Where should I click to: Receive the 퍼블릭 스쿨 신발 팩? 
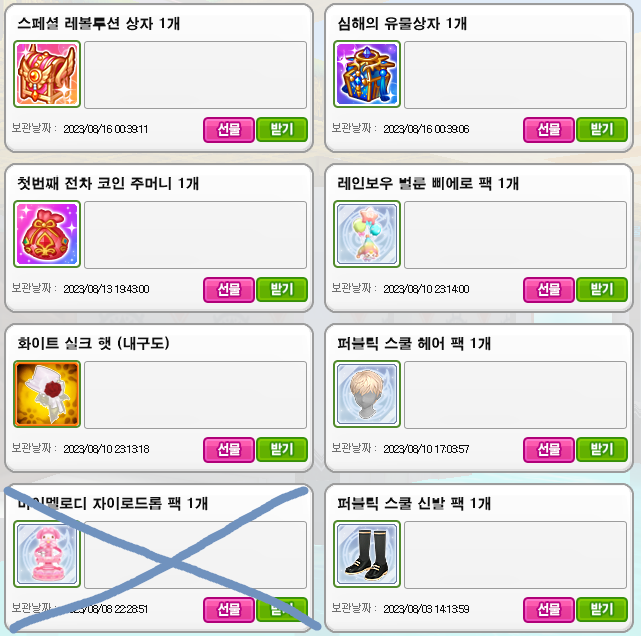coord(602,609)
